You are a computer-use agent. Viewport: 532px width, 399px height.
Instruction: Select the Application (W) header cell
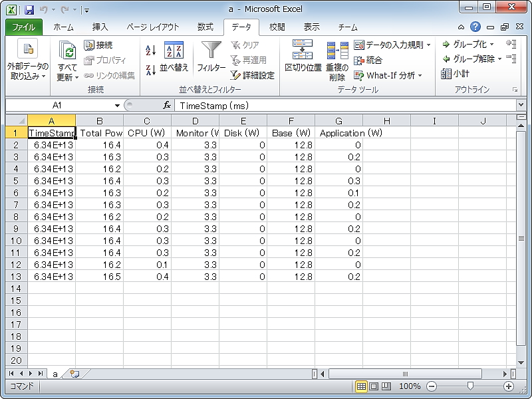click(x=338, y=132)
